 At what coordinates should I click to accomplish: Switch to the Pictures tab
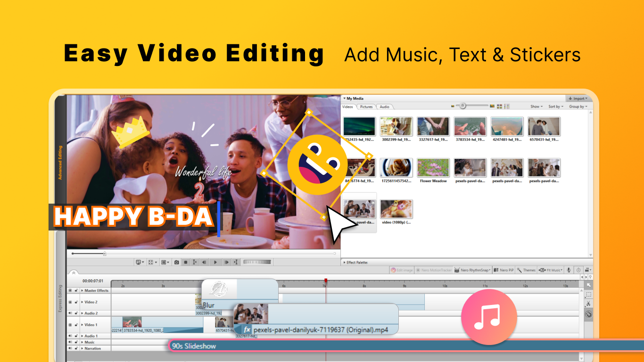click(x=365, y=107)
